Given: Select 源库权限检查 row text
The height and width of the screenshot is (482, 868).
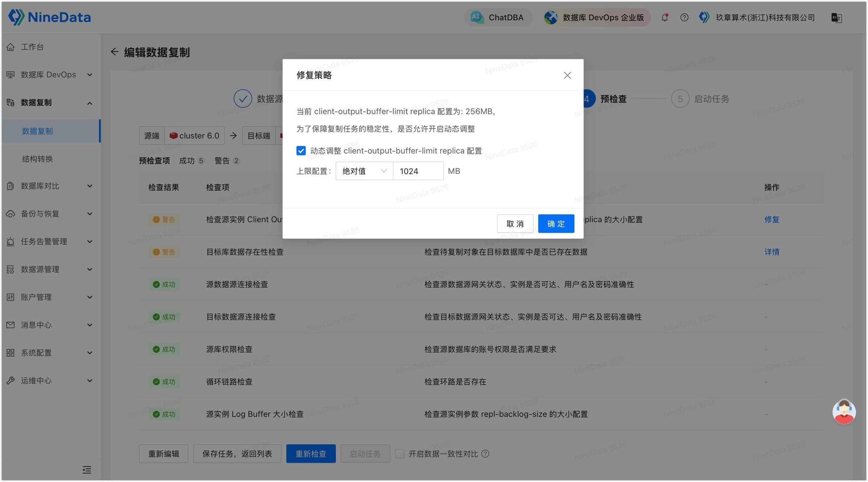Looking at the screenshot, I should coord(229,349).
